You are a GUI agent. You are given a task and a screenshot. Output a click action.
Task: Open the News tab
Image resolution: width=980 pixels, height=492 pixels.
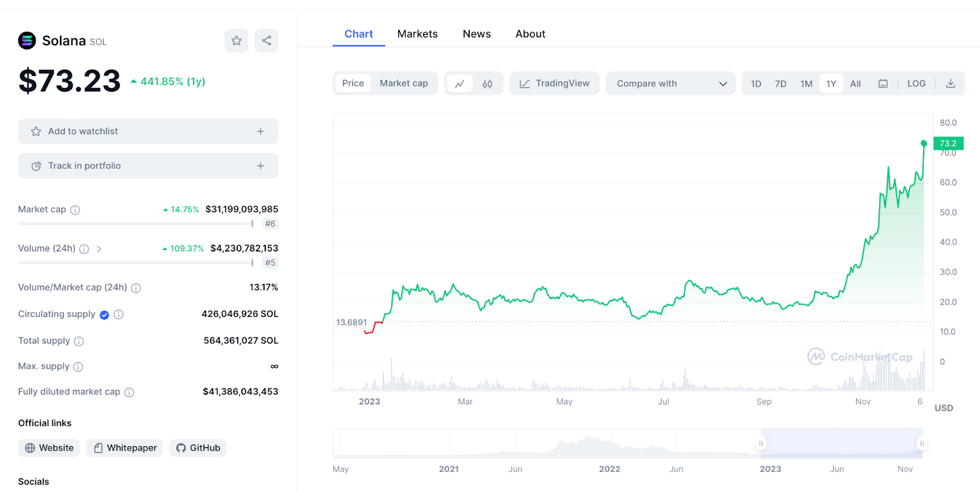[x=477, y=34]
